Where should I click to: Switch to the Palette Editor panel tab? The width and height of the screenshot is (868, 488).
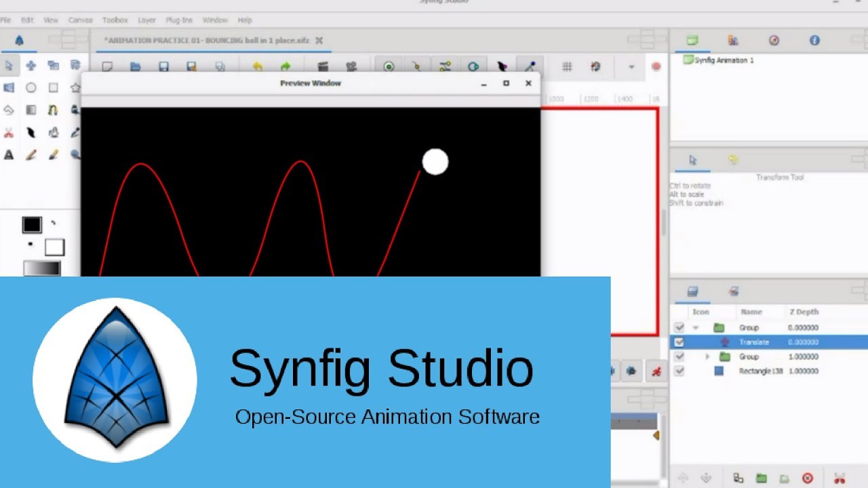(733, 41)
